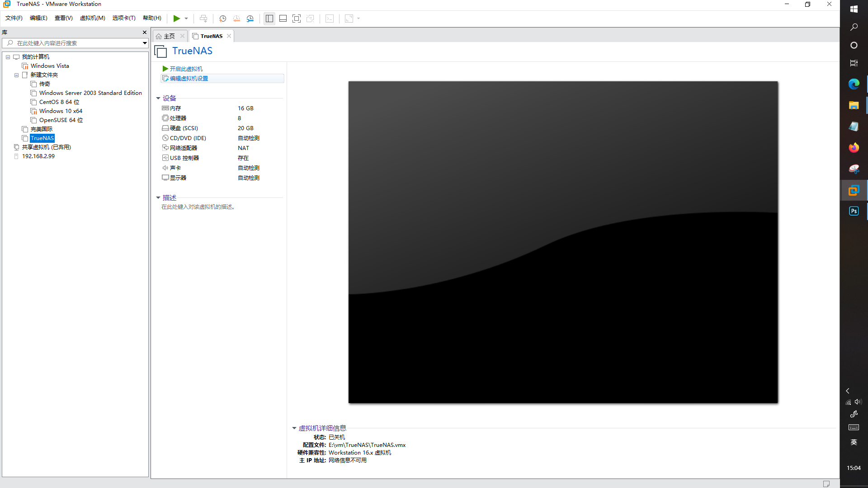Launch Firefox from taskbar
Screen dimensions: 868x488
(854, 148)
